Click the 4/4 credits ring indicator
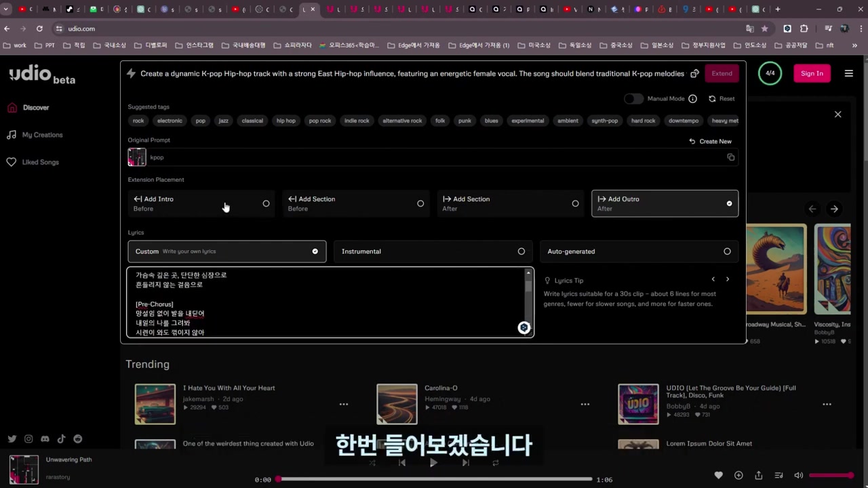The image size is (868, 488). 770,73
